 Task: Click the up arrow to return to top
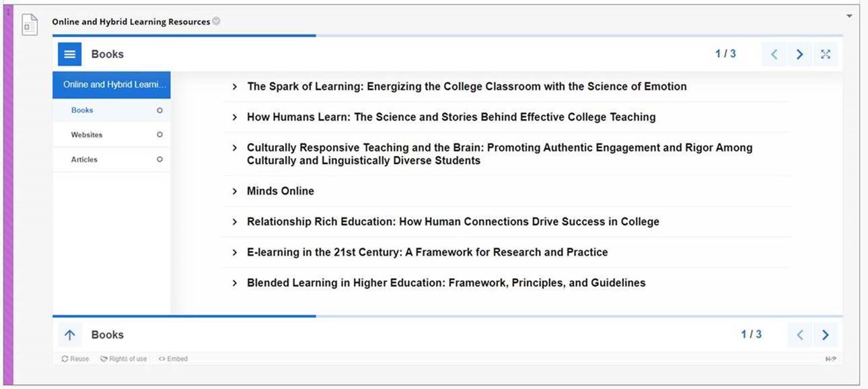[70, 334]
